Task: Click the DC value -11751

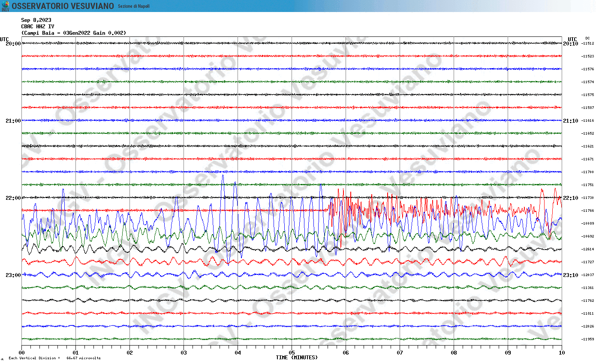Action: [x=587, y=185]
